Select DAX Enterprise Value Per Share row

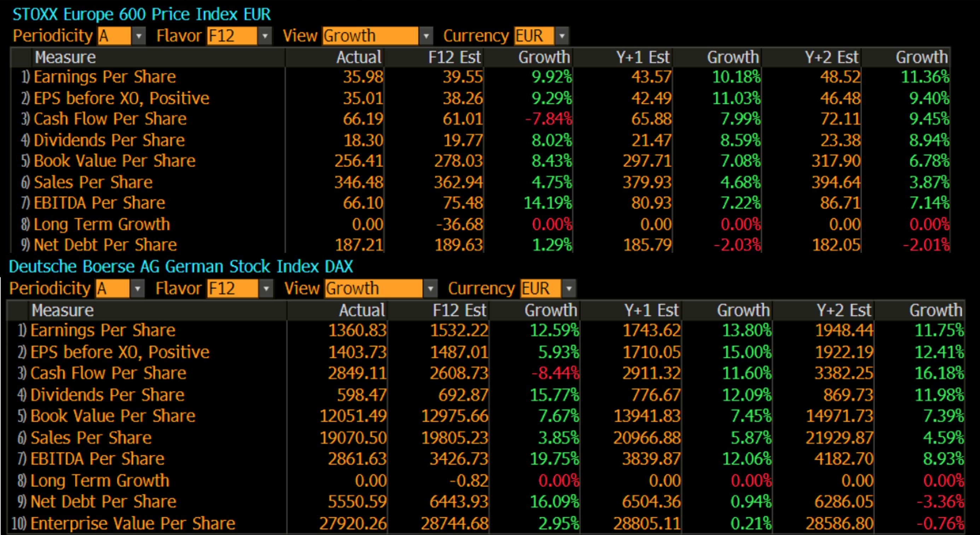tap(132, 524)
